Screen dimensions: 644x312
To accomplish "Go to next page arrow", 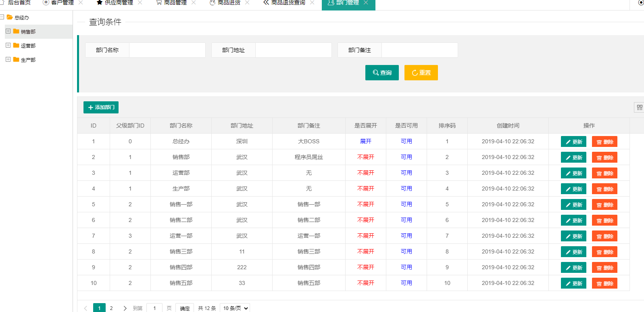I will [x=125, y=308].
